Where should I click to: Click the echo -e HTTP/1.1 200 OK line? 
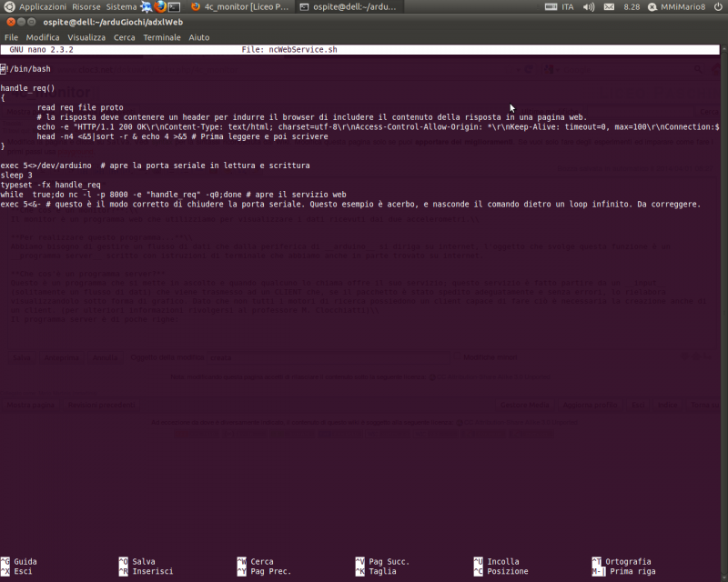click(378, 127)
